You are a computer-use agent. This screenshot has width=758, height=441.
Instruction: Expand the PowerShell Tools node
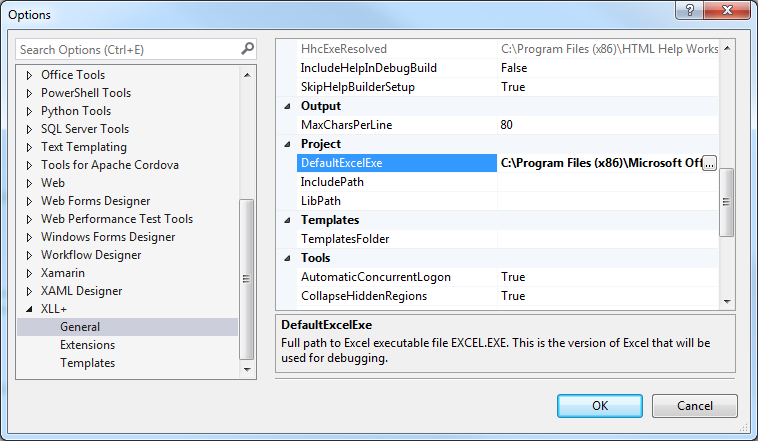click(x=29, y=93)
